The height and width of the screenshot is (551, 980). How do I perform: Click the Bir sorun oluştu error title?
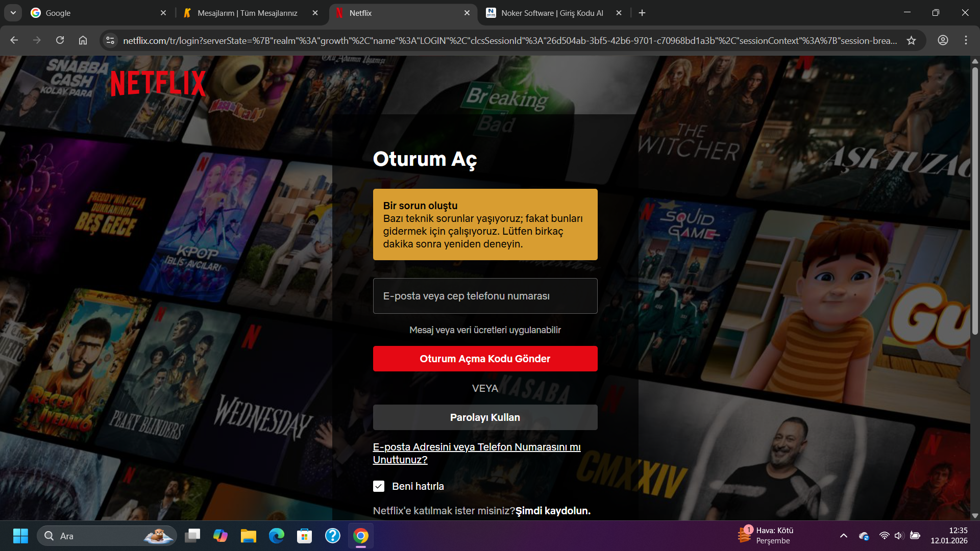point(421,206)
